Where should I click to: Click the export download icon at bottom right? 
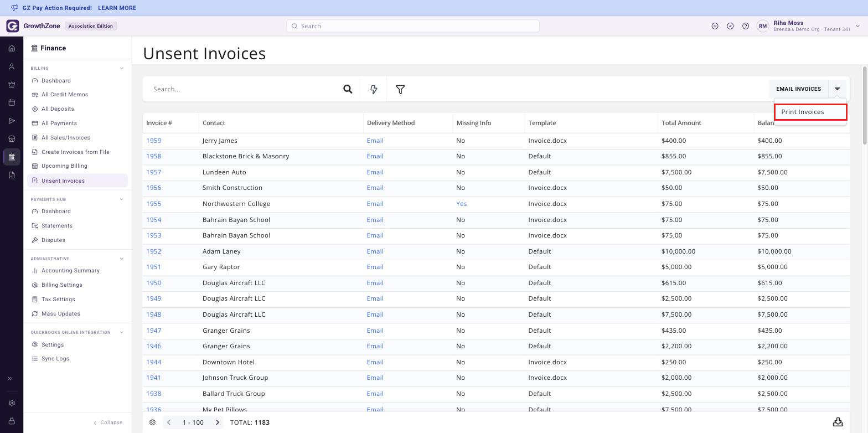click(x=838, y=422)
